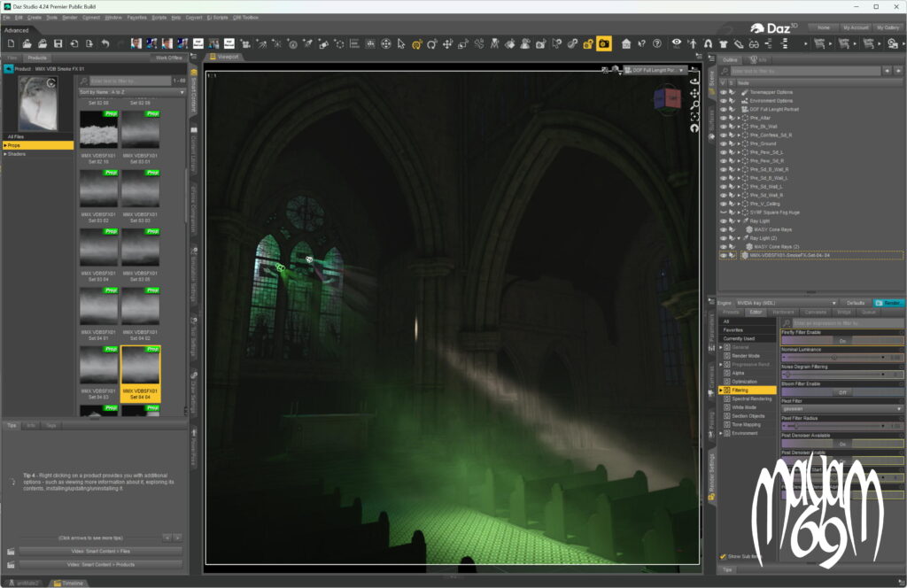Click the horseshoe hair icon in toolbar
This screenshot has width=907, height=588.
(708, 44)
